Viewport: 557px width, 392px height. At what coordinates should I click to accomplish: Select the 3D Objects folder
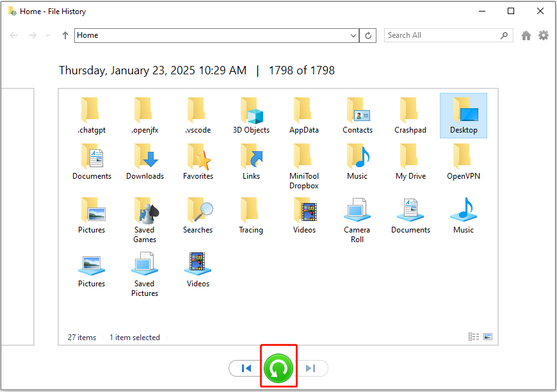[x=251, y=116]
